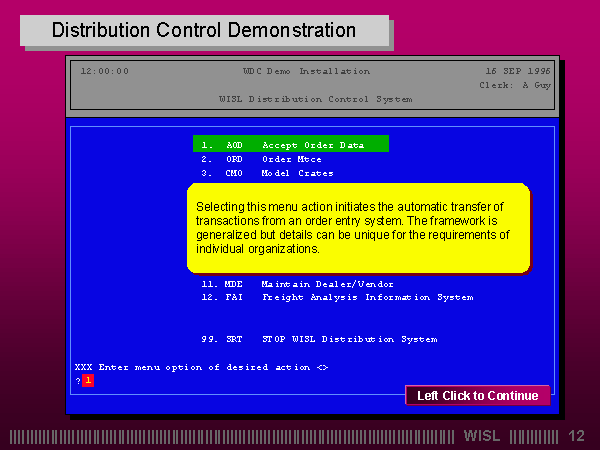Click the Left Click to Continue button
This screenshot has height=450, width=600.
(x=478, y=395)
